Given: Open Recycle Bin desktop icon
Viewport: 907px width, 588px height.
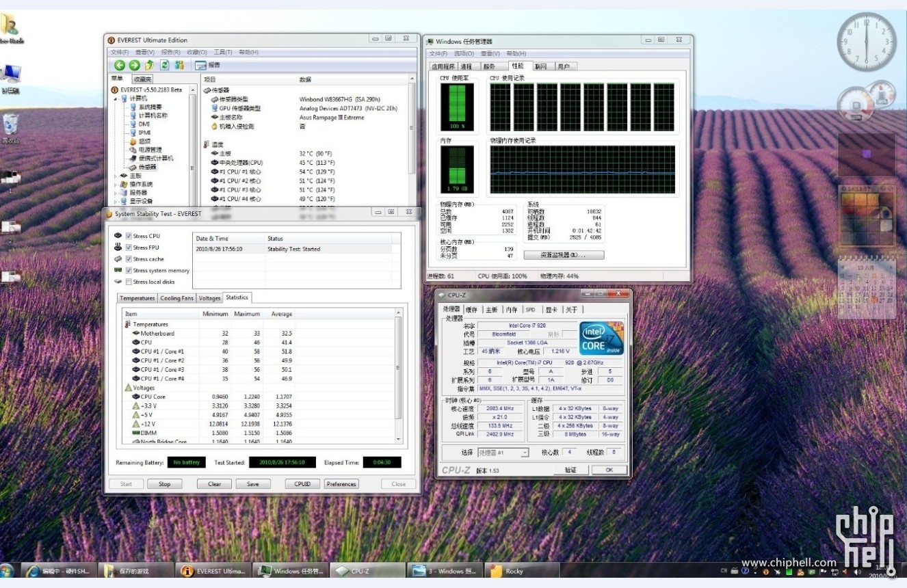Looking at the screenshot, I should tap(11, 129).
